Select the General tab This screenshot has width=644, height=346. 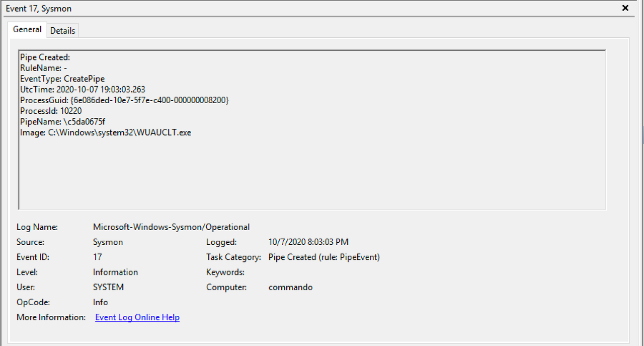tap(27, 29)
